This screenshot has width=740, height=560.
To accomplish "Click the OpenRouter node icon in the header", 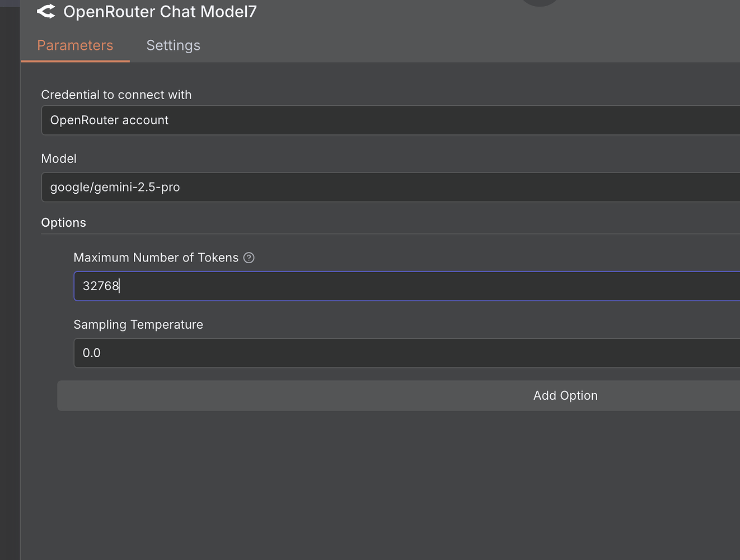I will 46,11.
